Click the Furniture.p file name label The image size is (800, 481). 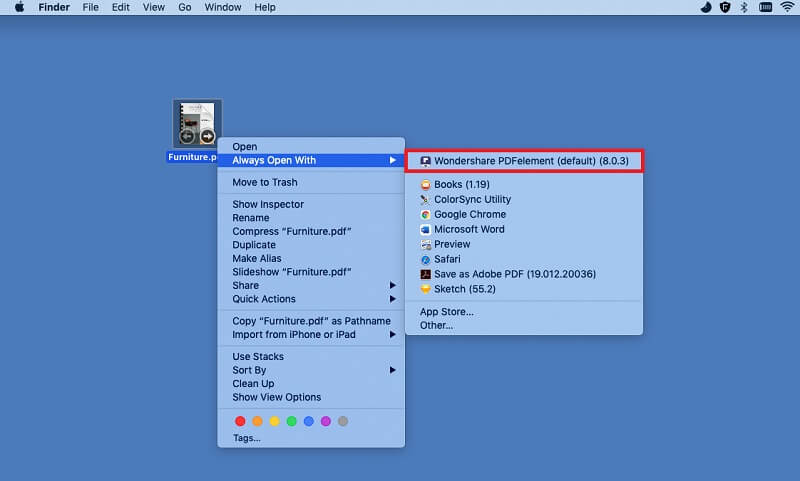point(192,157)
